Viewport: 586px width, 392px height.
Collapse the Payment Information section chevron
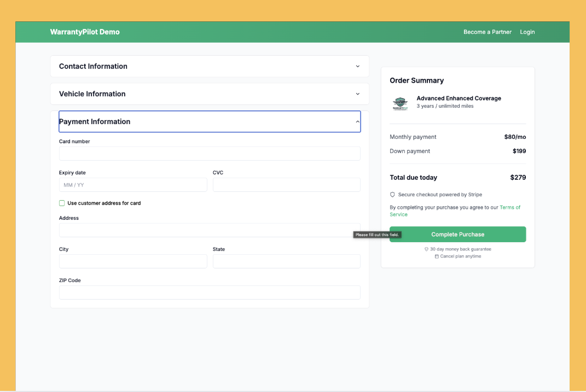[x=358, y=122]
